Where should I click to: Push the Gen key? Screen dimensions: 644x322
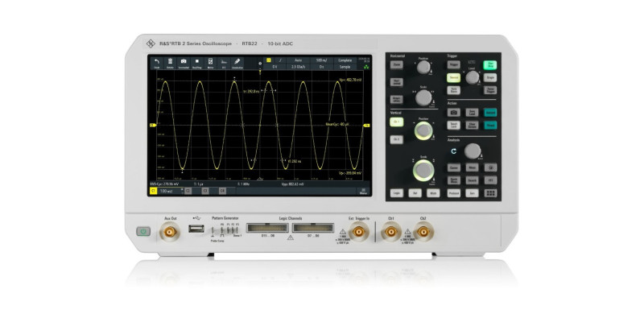tap(472, 192)
